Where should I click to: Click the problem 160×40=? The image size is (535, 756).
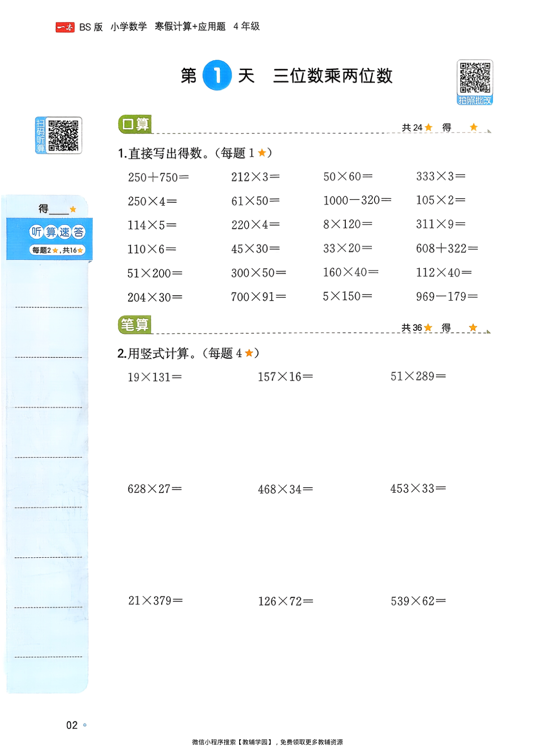click(351, 272)
